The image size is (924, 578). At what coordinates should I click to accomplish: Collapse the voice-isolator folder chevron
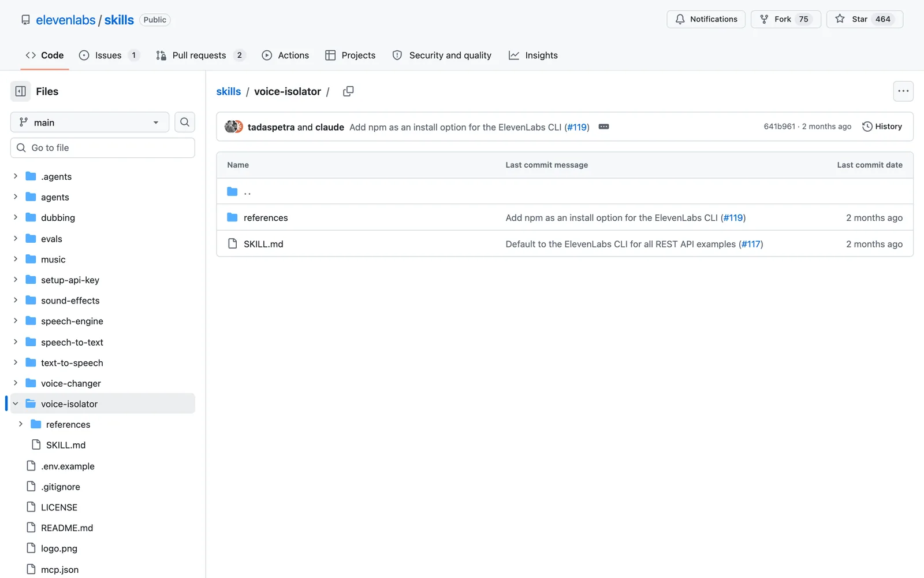coord(16,403)
